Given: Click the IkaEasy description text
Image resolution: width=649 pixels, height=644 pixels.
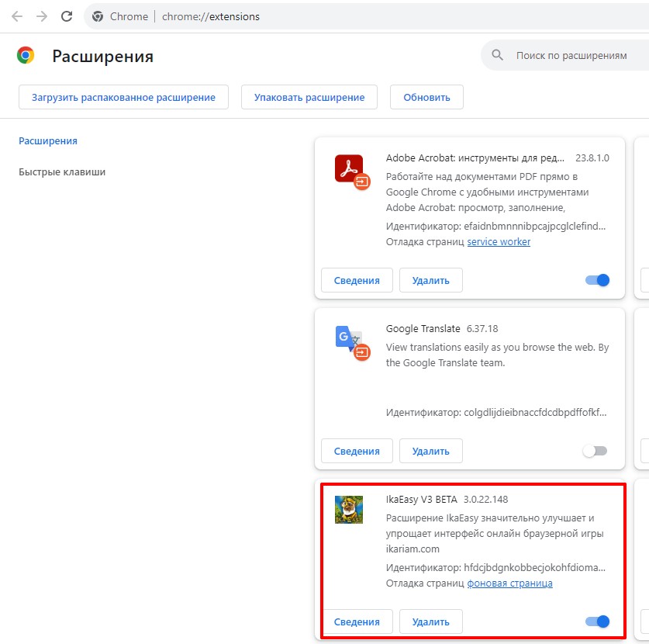Looking at the screenshot, I should click(x=495, y=533).
